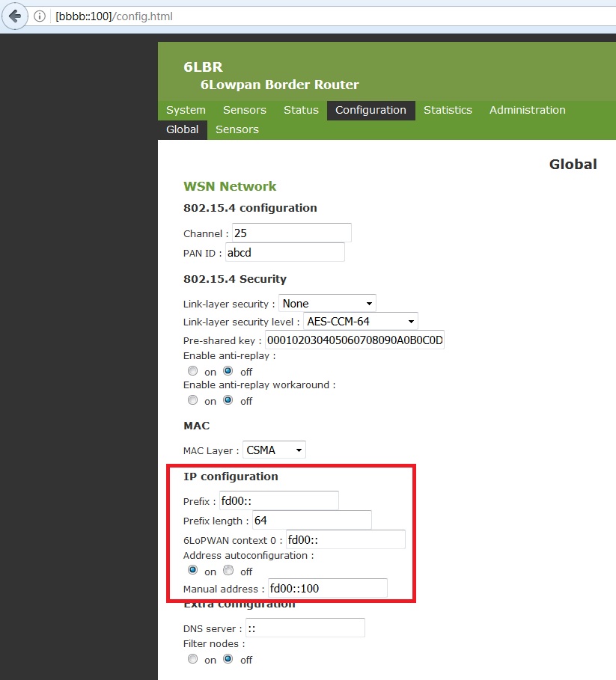Click the 802.15.4 Security heading

coord(235,279)
